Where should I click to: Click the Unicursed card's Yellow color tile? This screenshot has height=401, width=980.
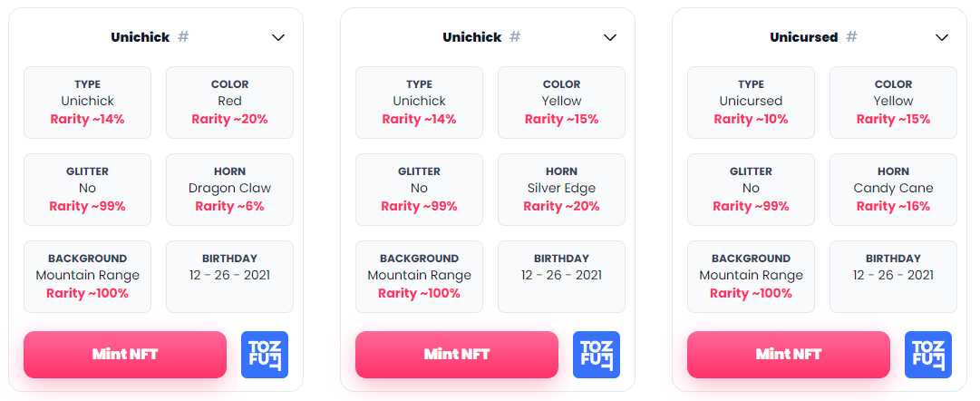point(893,102)
